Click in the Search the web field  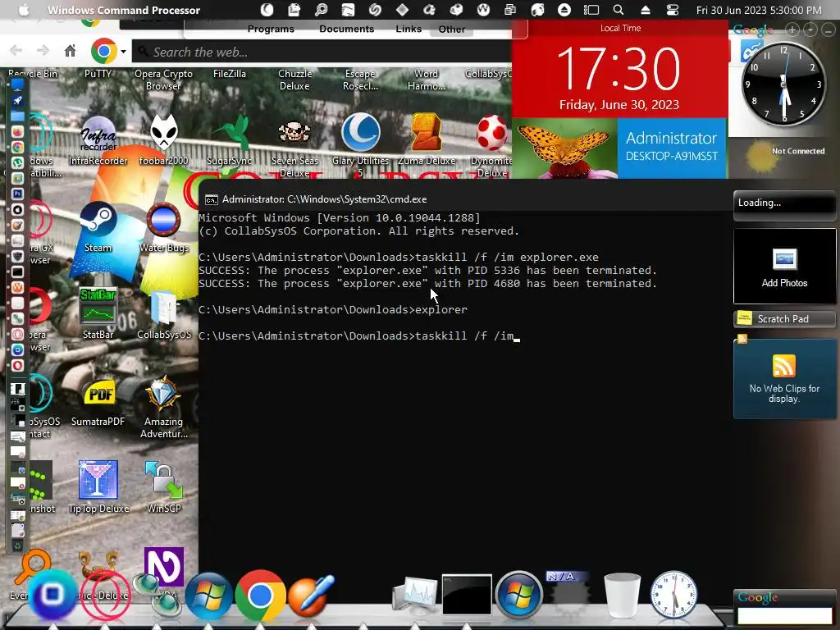pyautogui.click(x=322, y=52)
